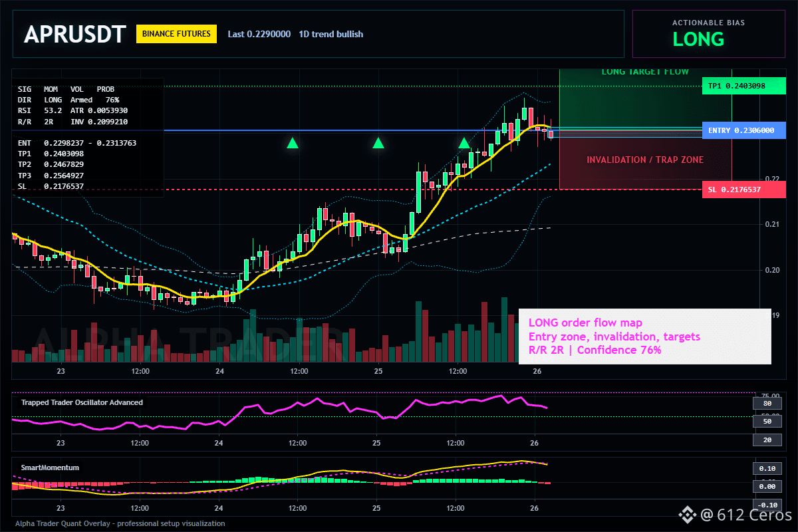Click the LONG TARGET FLOW label
This screenshot has width=798, height=532.
pyautogui.click(x=645, y=71)
